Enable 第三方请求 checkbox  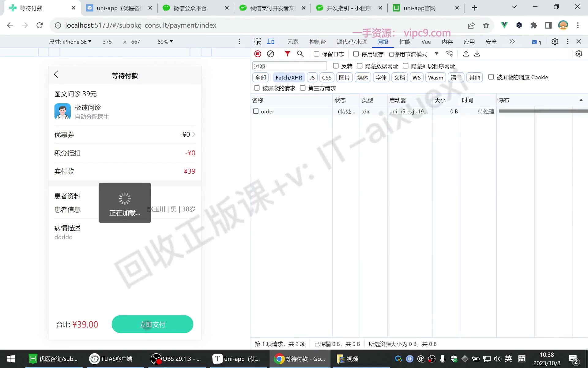click(303, 88)
